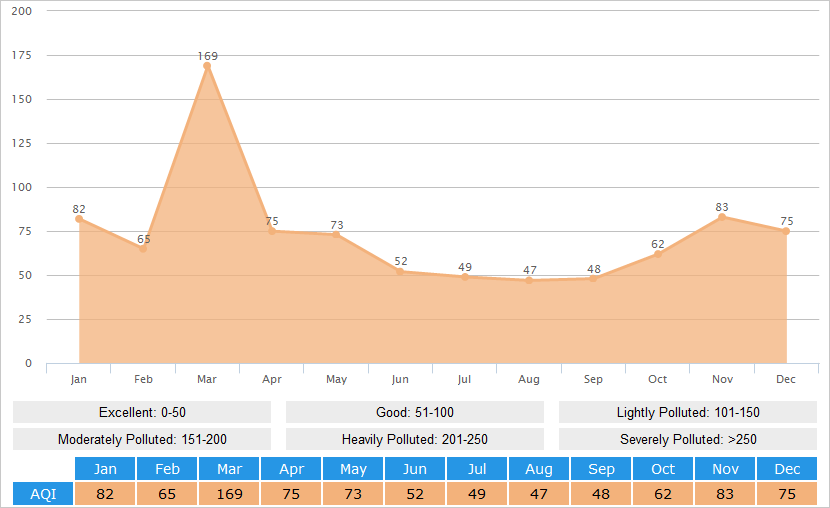This screenshot has height=508, width=830.
Task: Click the 'Dec' x-axis label on chart
Action: click(x=786, y=379)
